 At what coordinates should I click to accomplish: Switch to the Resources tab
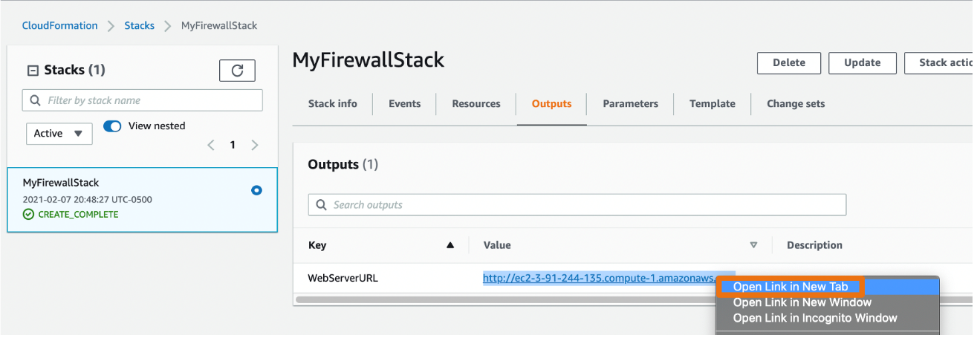(x=476, y=104)
